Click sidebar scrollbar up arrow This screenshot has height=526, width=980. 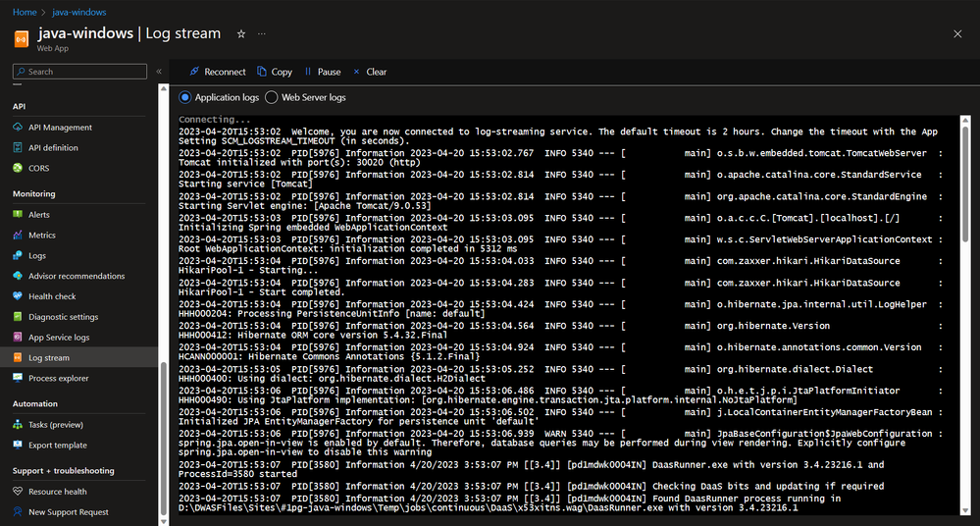(x=164, y=89)
